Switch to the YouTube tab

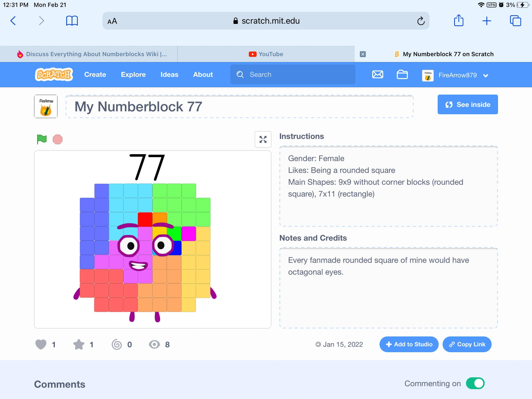click(266, 54)
